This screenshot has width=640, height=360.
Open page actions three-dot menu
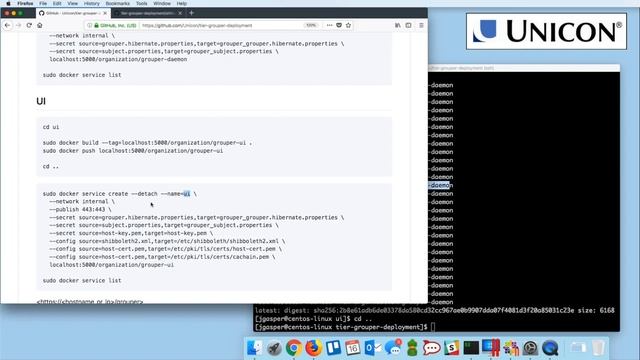point(329,25)
